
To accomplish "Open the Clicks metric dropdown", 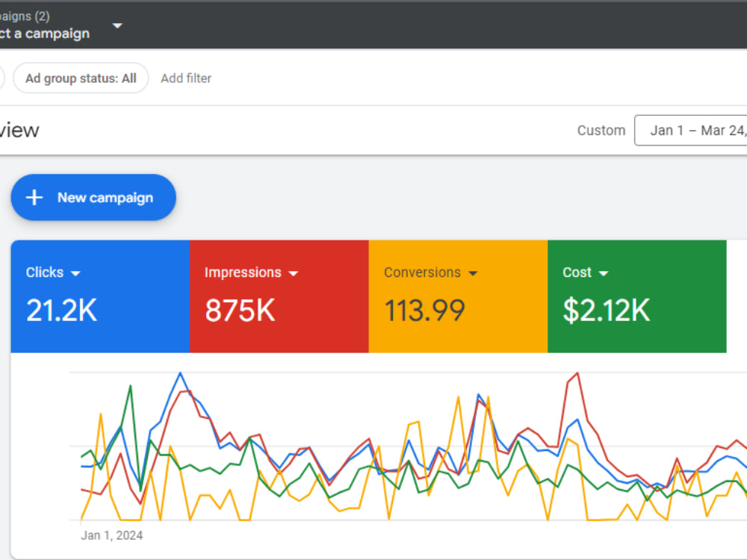I will [x=75, y=273].
